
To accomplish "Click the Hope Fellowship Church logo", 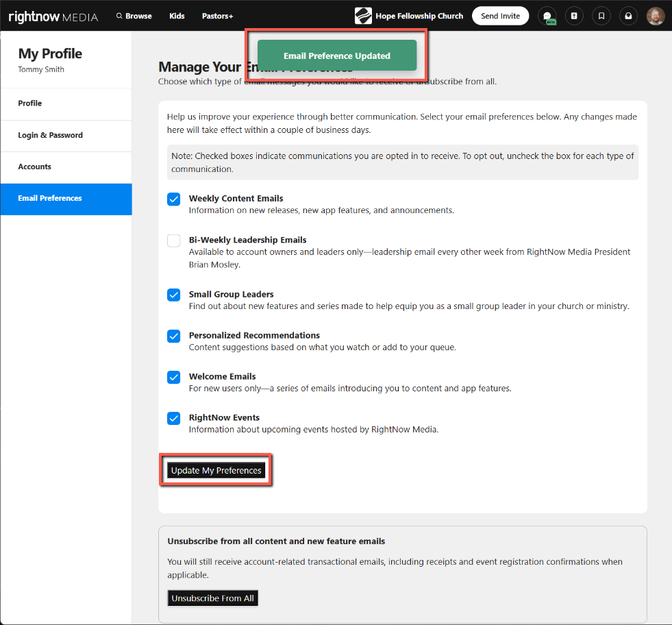I will point(363,16).
